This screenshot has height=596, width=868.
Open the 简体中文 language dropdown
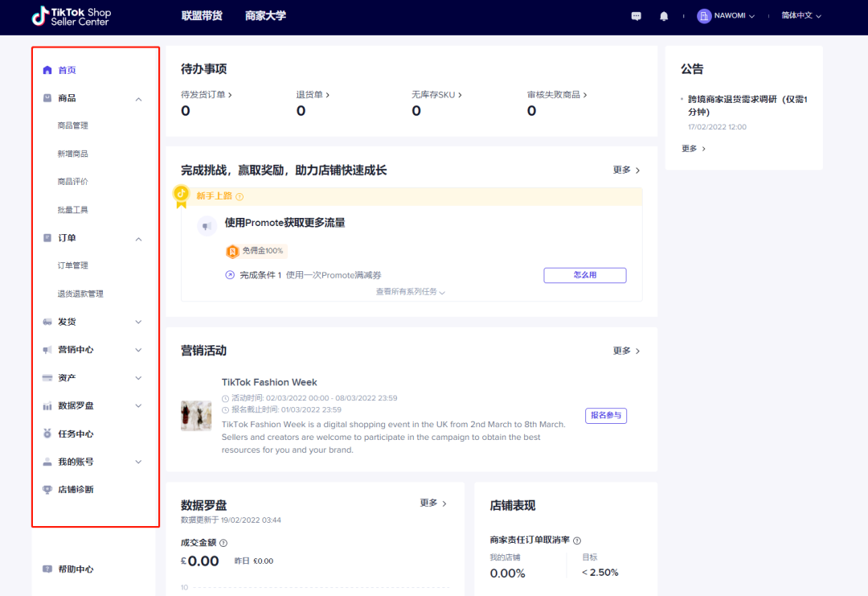[801, 15]
